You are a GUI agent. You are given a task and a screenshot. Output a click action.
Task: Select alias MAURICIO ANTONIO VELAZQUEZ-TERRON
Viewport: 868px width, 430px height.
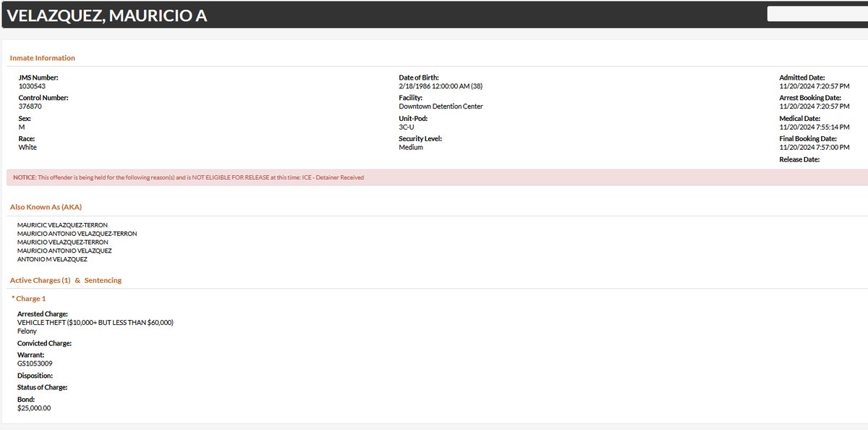click(77, 234)
